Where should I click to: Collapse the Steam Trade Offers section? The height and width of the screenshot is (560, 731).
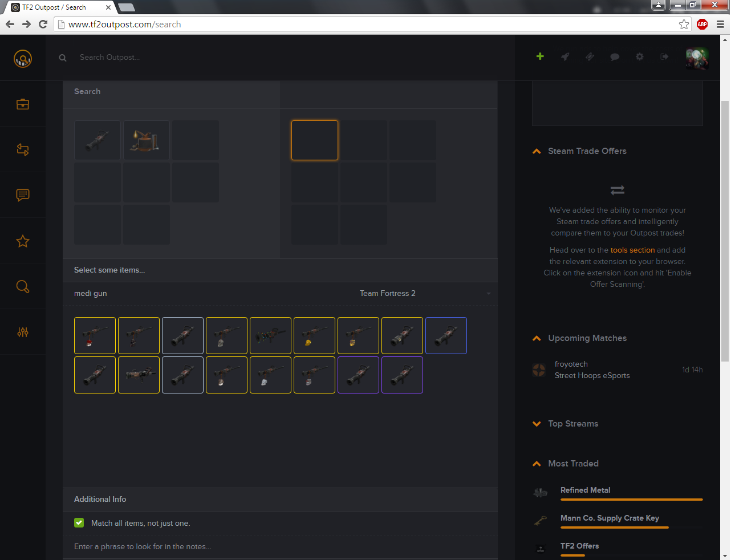[537, 151]
